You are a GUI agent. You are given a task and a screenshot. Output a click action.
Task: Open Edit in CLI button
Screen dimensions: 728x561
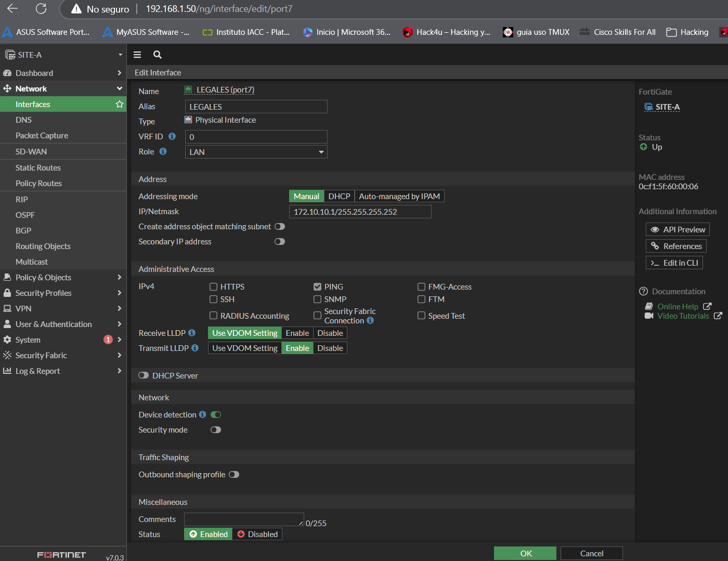coord(674,263)
